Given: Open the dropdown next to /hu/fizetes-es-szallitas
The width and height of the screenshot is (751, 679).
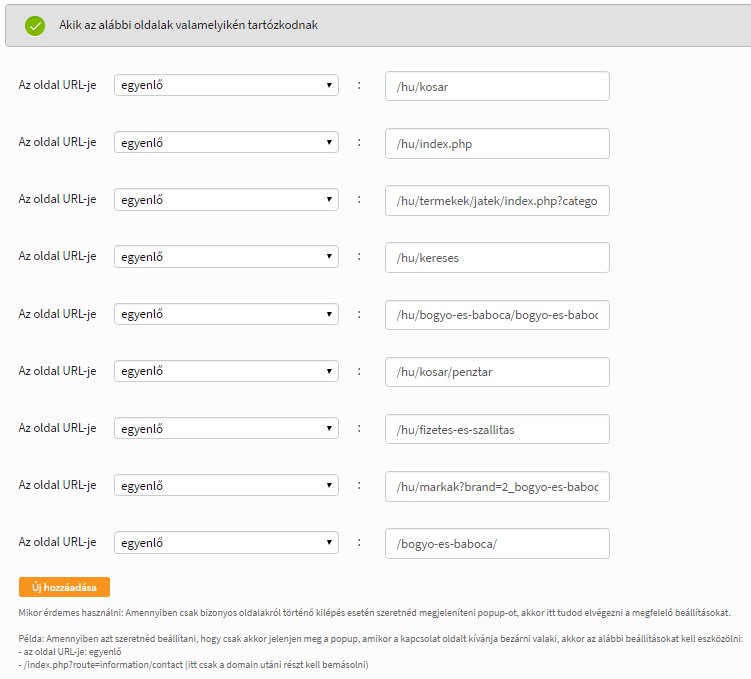Looking at the screenshot, I should click(x=226, y=428).
